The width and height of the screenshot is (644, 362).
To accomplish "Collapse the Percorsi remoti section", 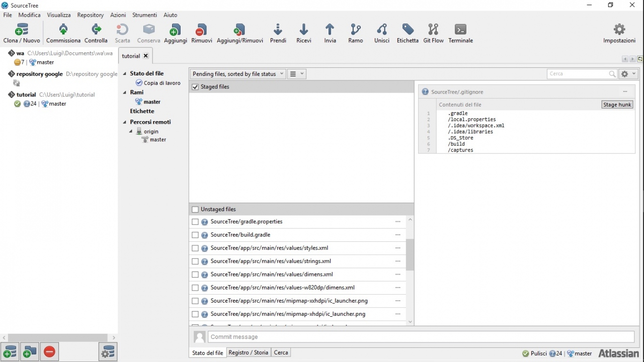I will pyautogui.click(x=125, y=122).
